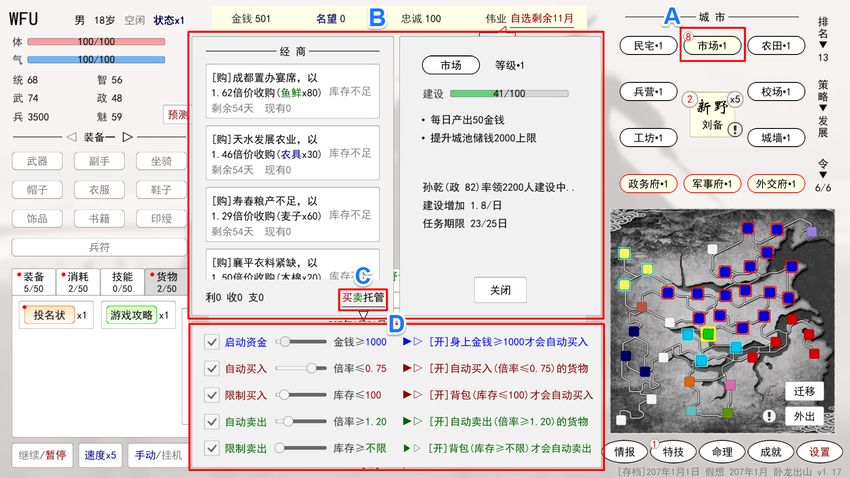
Task: Disable the 限制卖出 checkbox
Action: 211,448
